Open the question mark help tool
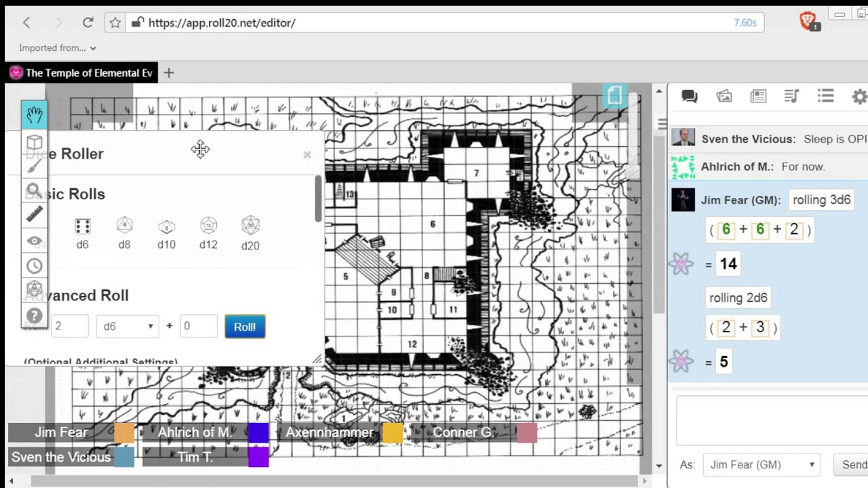The height and width of the screenshot is (488, 868). (35, 316)
